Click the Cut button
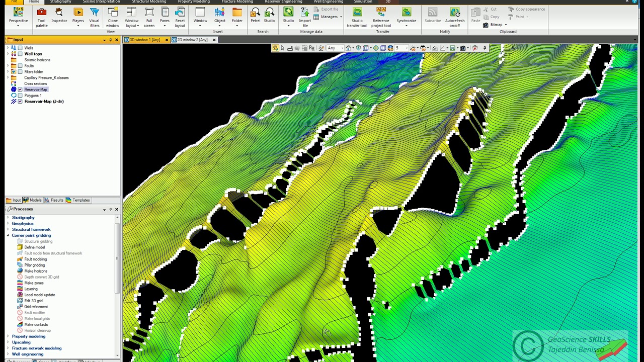 (x=490, y=9)
